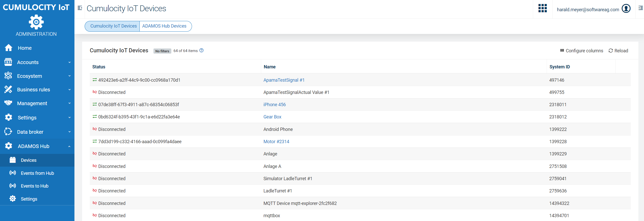Open Events from Hub menu item
The height and width of the screenshot is (221, 644).
click(37, 173)
